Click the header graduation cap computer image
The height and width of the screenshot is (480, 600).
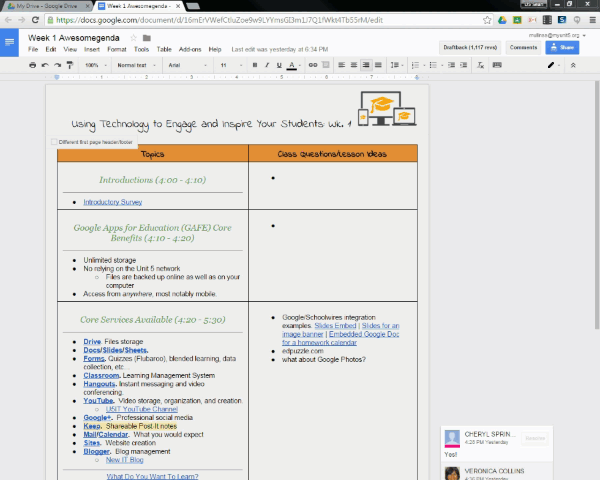point(387,109)
